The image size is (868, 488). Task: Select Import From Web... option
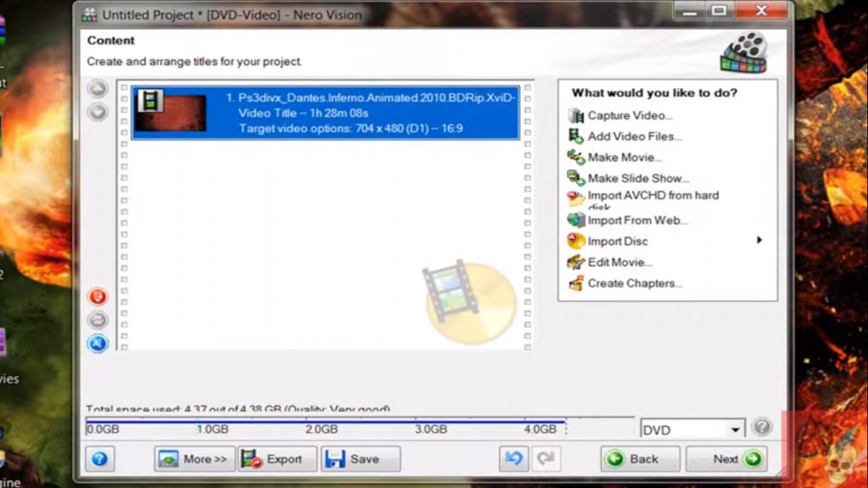(x=637, y=220)
